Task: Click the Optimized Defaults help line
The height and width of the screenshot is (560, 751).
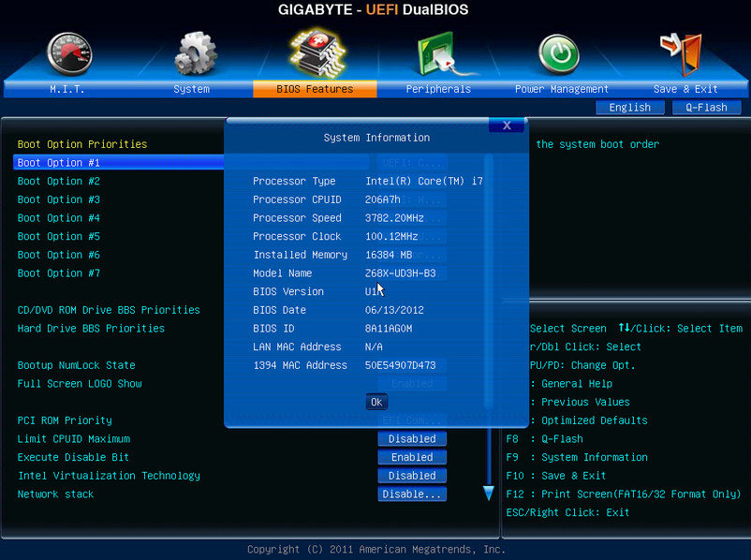Action: point(589,420)
